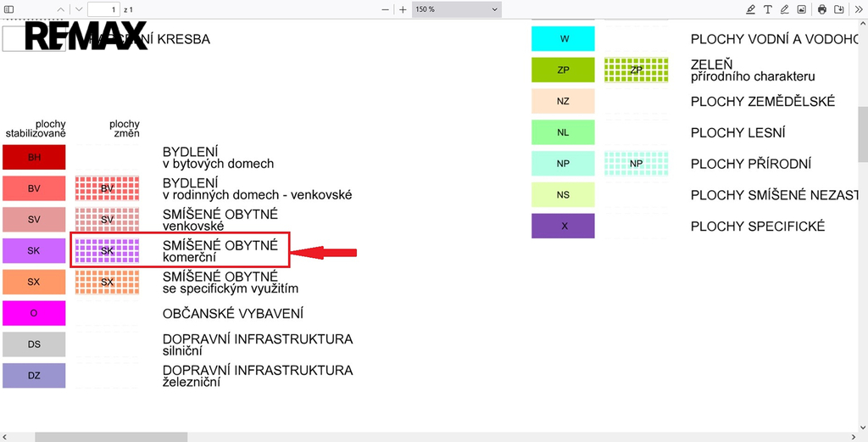Viewport: 868px width, 442px height.
Task: Save the PDF using download icon
Action: point(839,9)
